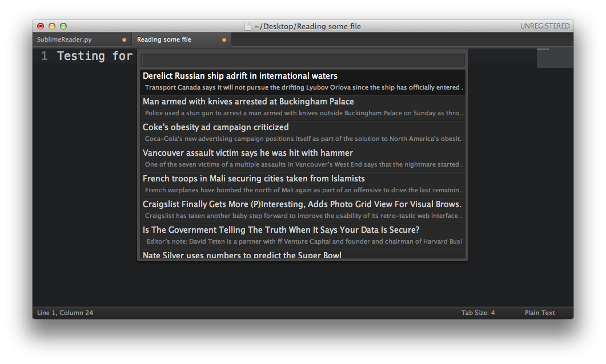The width and height of the screenshot is (606, 364).
Task: Select the 'Reading some file' tab
Action: point(182,39)
